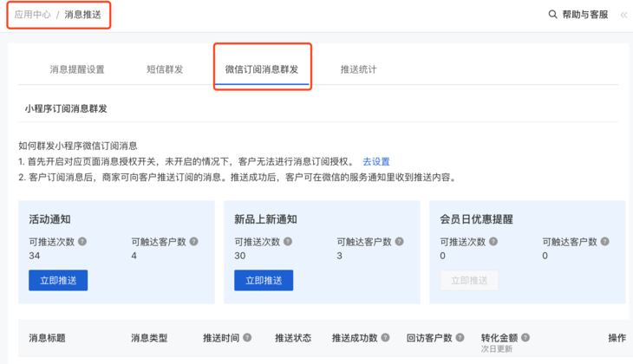This screenshot has height=364, width=633.
Task: Push 新品上新通知 with 立即推送 button
Action: [264, 280]
